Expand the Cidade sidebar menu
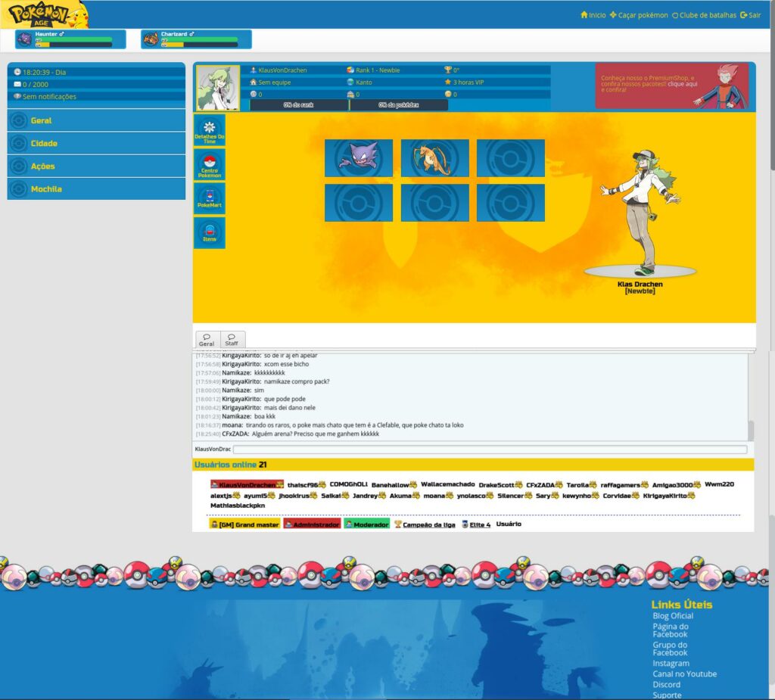This screenshot has width=775, height=700. tap(96, 143)
